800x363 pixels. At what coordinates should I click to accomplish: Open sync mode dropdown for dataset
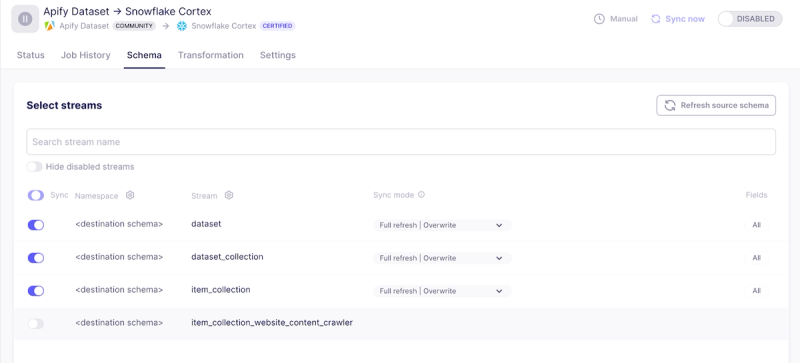(442, 225)
